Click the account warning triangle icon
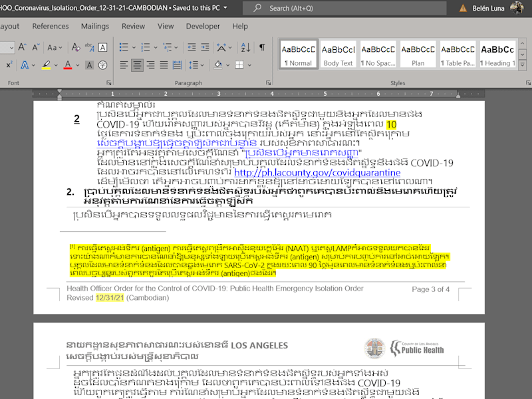Viewport: 532px width, 399px height. 463,8
